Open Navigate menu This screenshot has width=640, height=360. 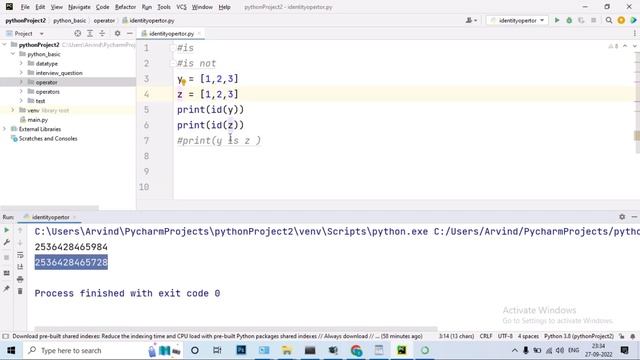pyautogui.click(x=79, y=7)
